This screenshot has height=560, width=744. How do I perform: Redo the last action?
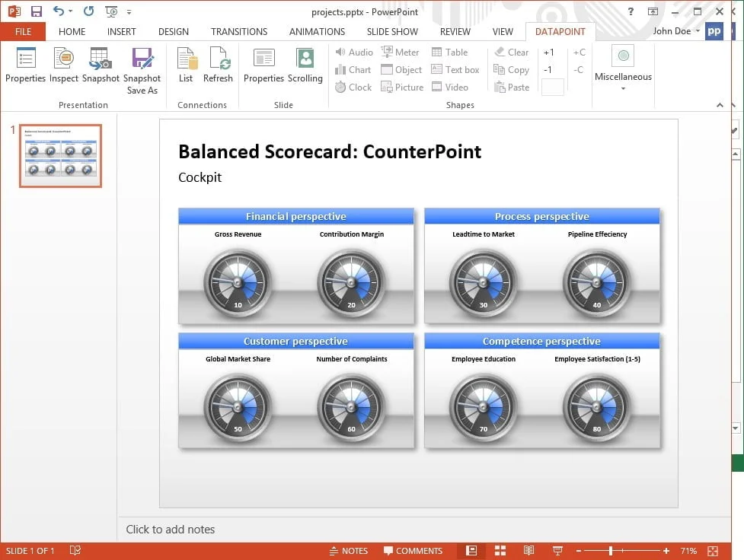[88, 11]
